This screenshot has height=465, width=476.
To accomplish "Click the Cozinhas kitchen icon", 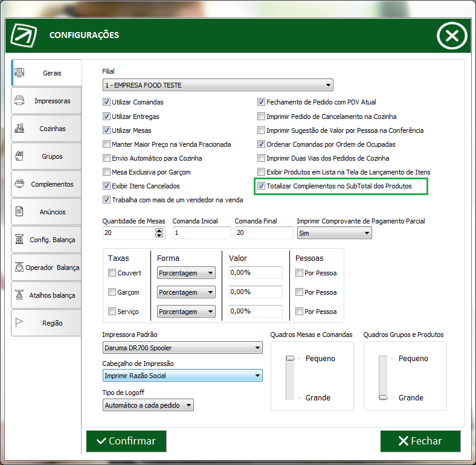I will pos(19,129).
